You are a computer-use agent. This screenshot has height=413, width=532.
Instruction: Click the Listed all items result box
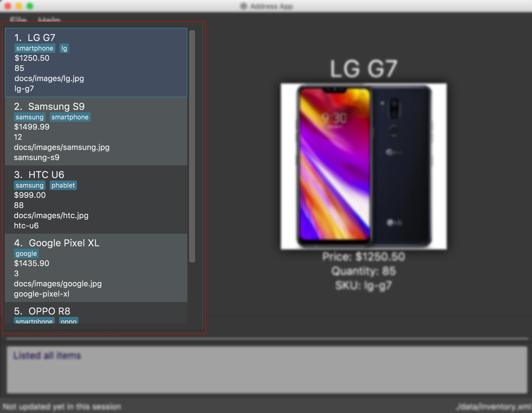click(x=267, y=370)
